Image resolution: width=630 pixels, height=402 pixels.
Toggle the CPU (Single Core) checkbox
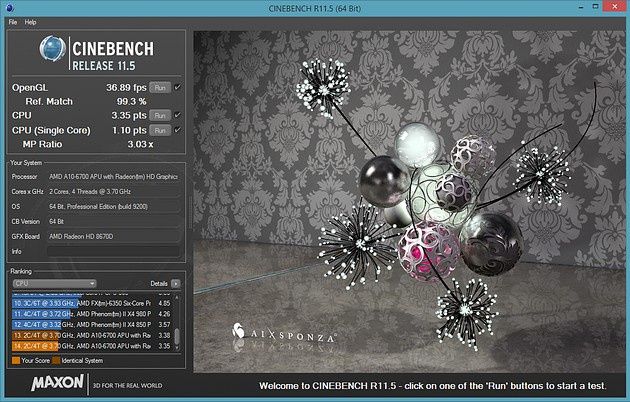177,130
